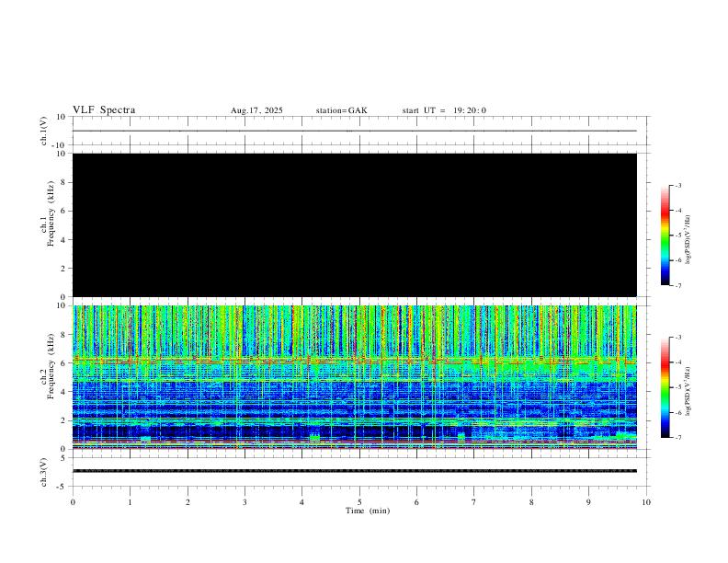The width and height of the screenshot is (728, 563).
Task: Click the '-3' label on upper color scale
Action: point(677,185)
